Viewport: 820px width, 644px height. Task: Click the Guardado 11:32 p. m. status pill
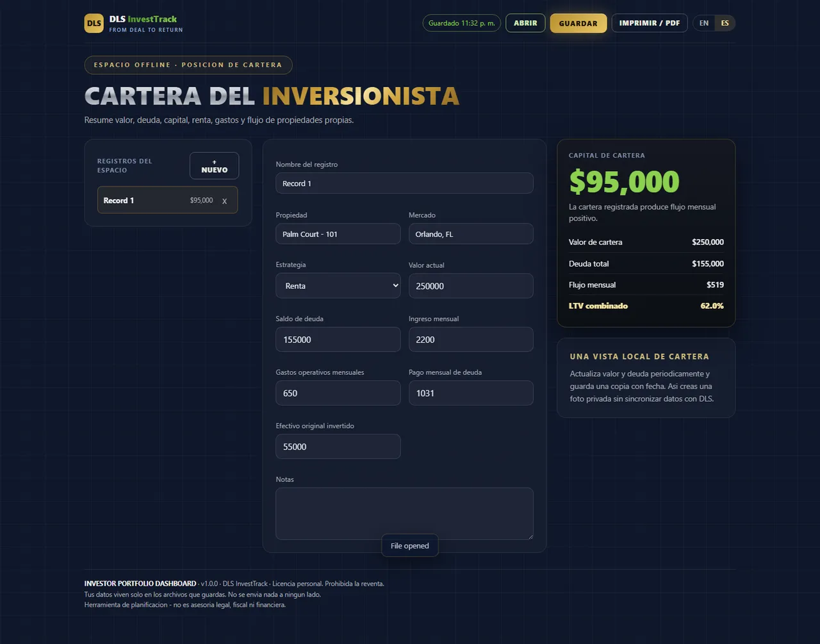(461, 23)
